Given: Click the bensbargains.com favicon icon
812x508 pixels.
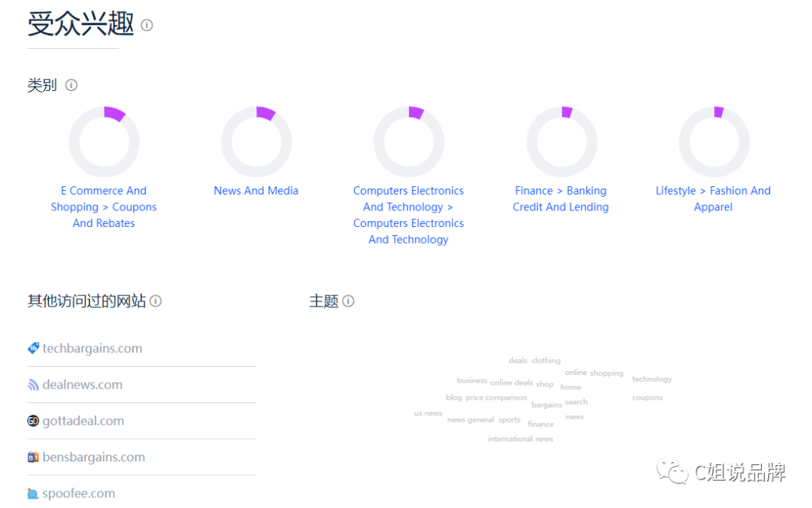Looking at the screenshot, I should [33, 457].
